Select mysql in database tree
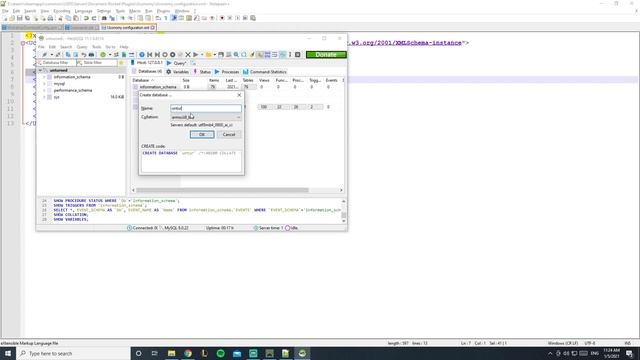Viewport: 640px width, 360px height. [59, 84]
